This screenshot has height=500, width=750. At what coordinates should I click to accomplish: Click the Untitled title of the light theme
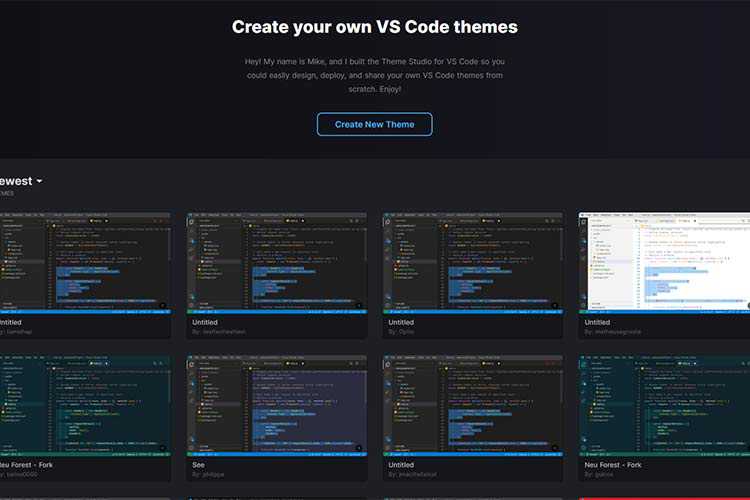point(597,322)
